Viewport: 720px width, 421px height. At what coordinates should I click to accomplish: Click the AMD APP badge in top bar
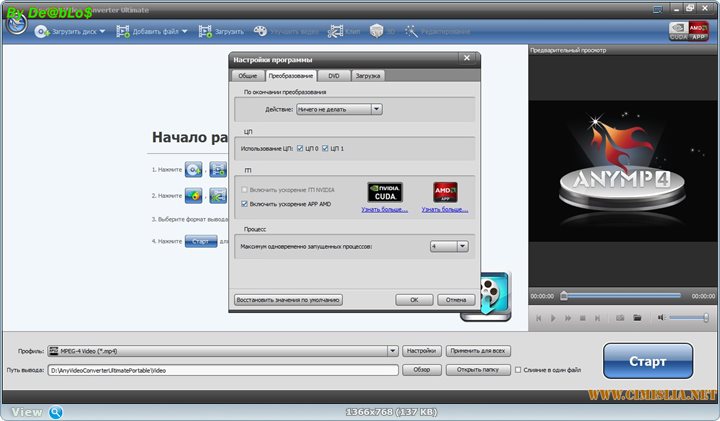point(698,31)
